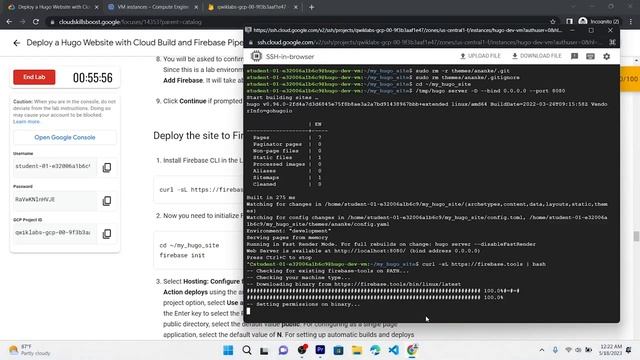Close the VM instances tab
The height and width of the screenshot is (360, 640).
tap(196, 7)
